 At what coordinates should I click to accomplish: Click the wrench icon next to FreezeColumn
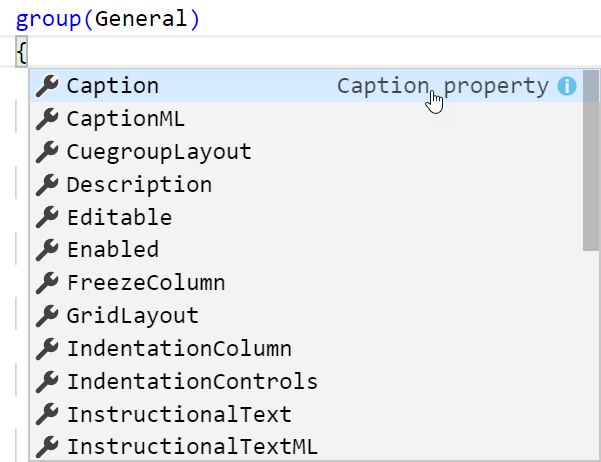click(47, 283)
